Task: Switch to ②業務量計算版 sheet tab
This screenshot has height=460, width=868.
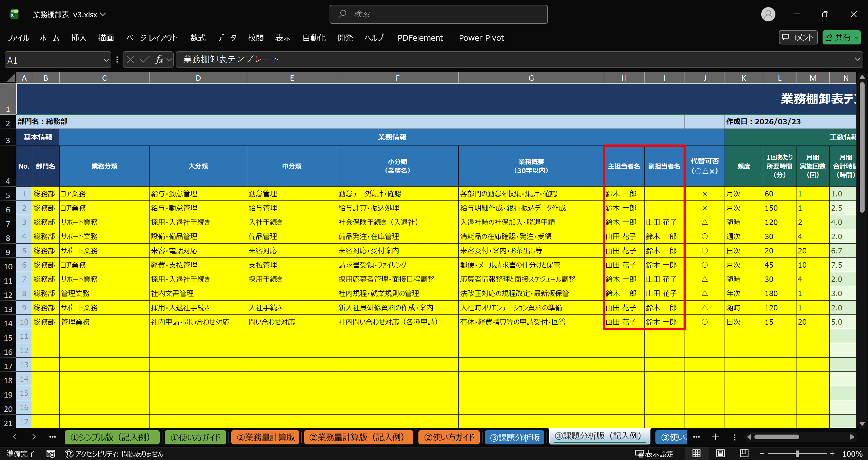Action: click(265, 437)
